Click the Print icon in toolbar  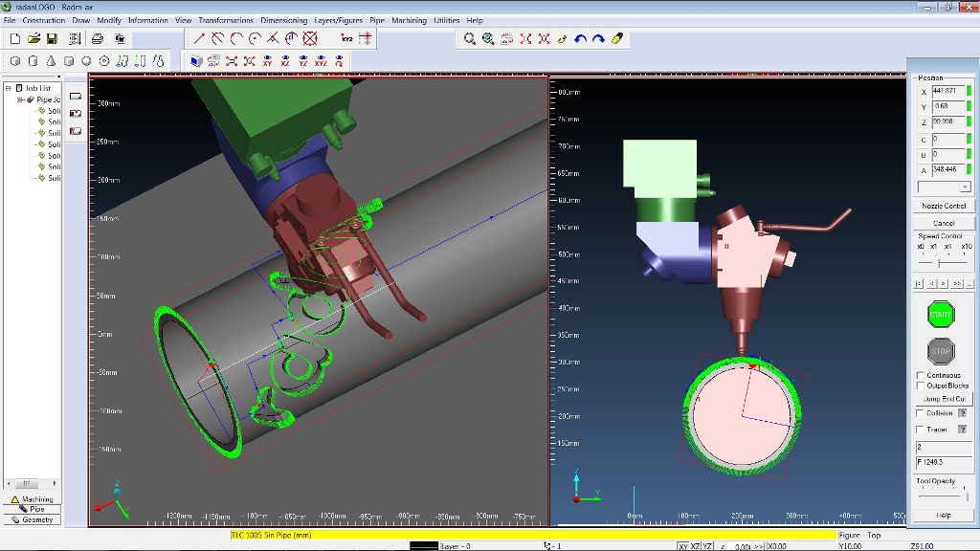point(97,39)
